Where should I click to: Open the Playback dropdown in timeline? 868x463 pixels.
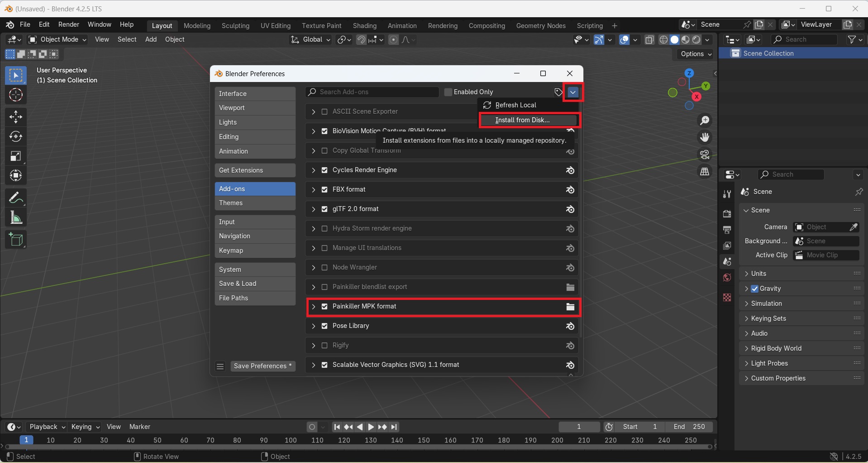click(x=47, y=427)
